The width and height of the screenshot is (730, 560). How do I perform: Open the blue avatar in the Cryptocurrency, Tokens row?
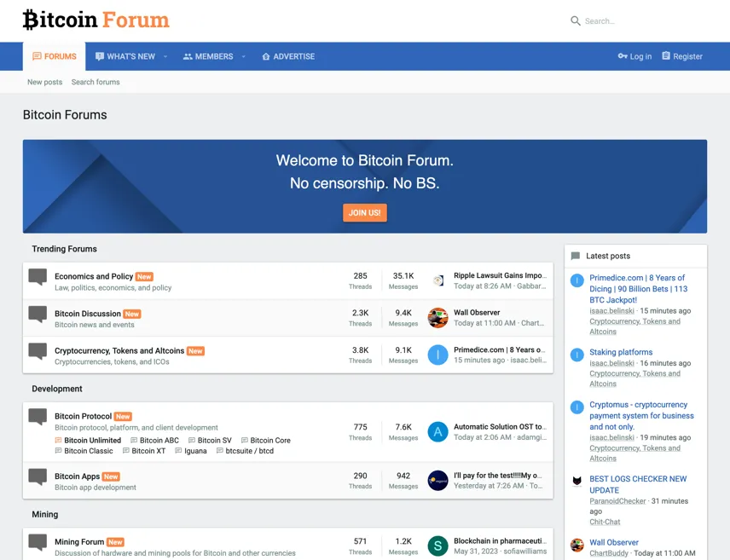(x=437, y=355)
